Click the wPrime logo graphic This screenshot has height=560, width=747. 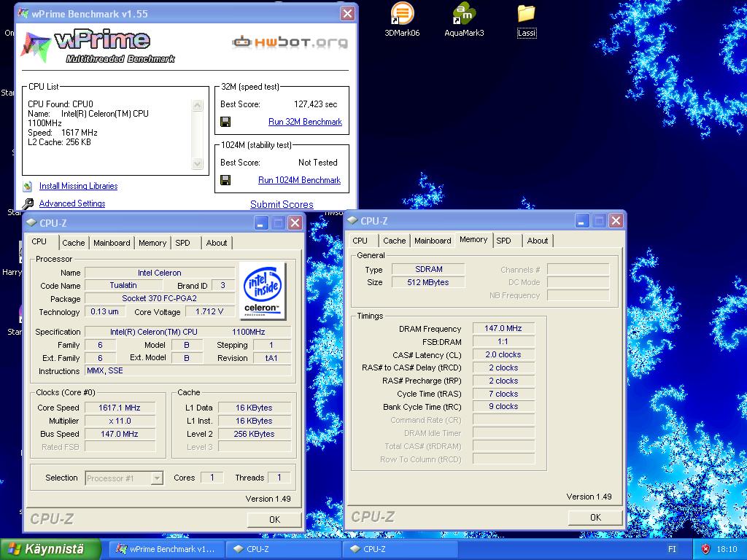click(98, 46)
